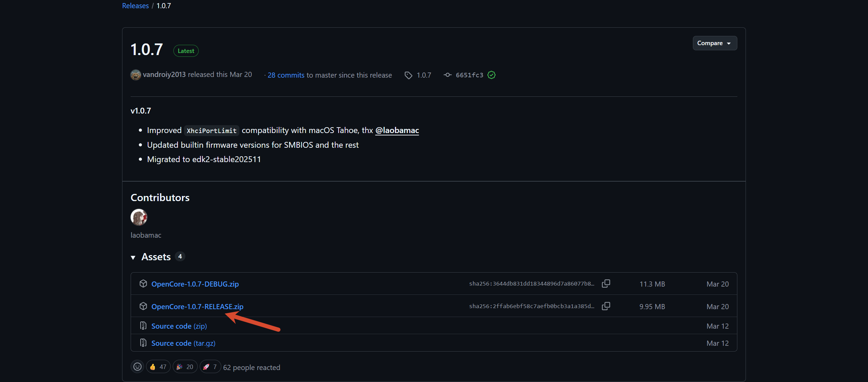Click the package icon beside OpenCore-1.0.7-RELEASE.zip
The image size is (868, 382).
(x=143, y=306)
